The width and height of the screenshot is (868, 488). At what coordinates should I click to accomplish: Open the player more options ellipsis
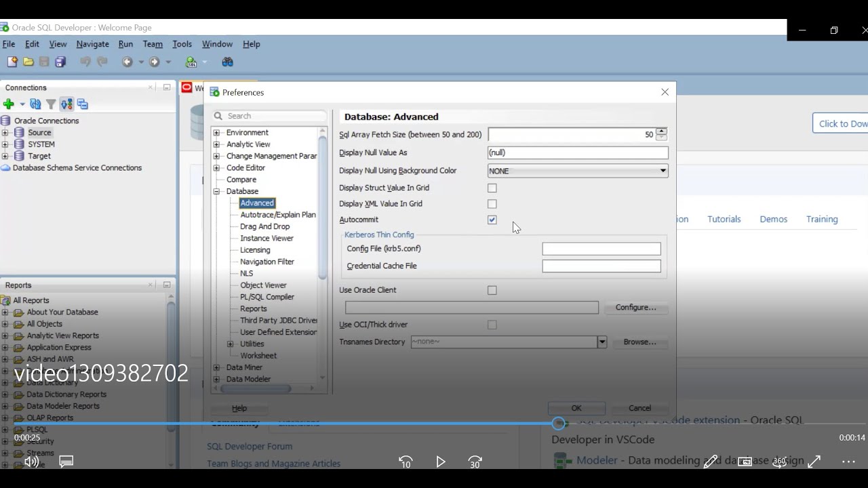coord(848,462)
